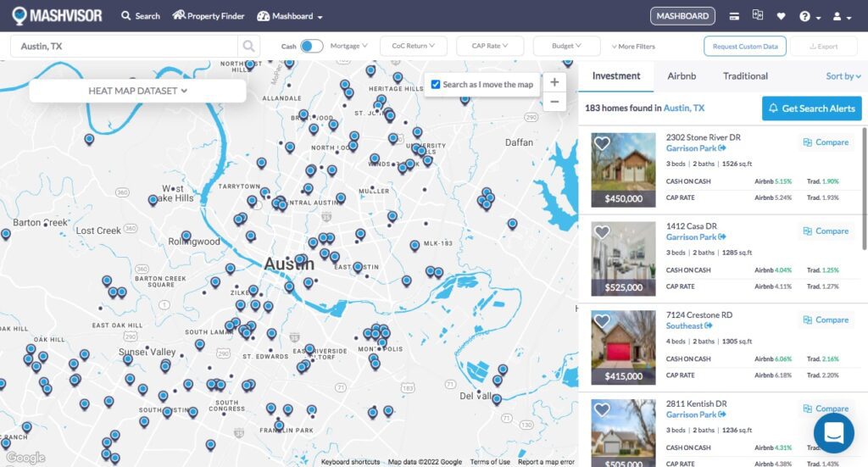Image resolution: width=868 pixels, height=467 pixels.
Task: Open the user account menu icon
Action: click(x=842, y=17)
